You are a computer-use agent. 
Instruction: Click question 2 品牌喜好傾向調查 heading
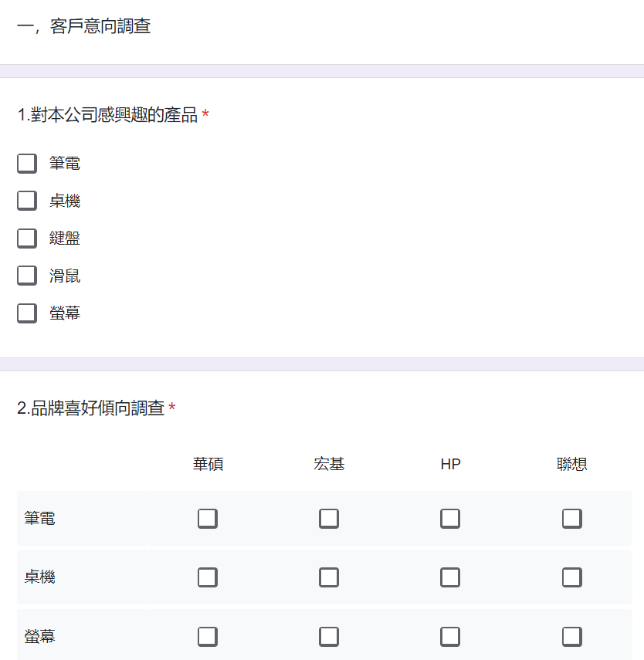pyautogui.click(x=91, y=408)
